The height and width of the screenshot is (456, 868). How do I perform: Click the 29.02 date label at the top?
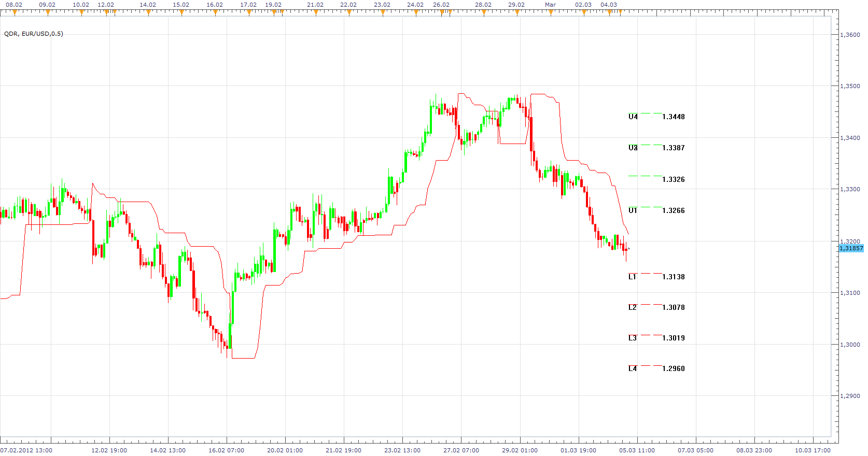[516, 5]
